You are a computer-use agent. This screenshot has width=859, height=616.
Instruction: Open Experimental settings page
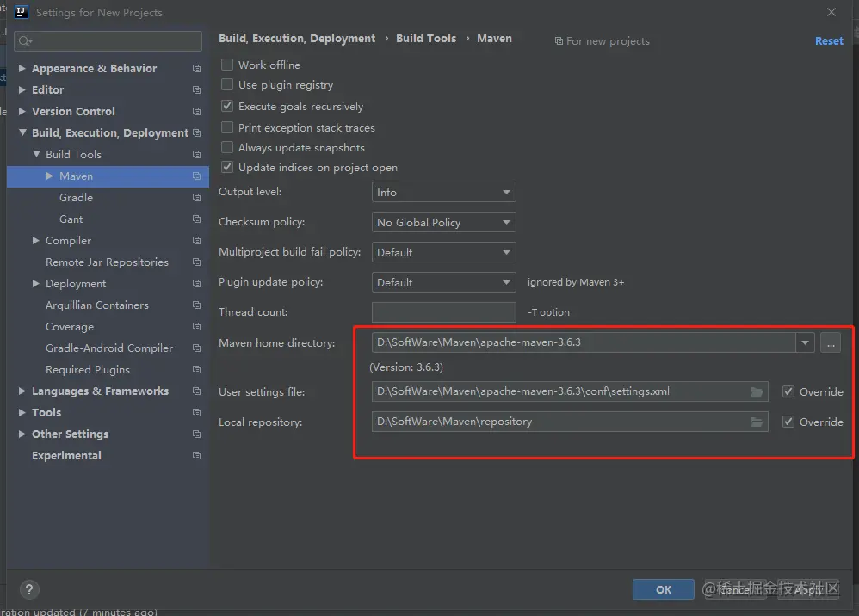coord(66,456)
